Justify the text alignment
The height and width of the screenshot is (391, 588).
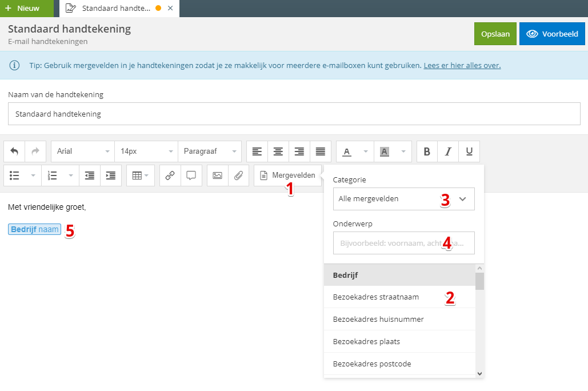(320, 151)
